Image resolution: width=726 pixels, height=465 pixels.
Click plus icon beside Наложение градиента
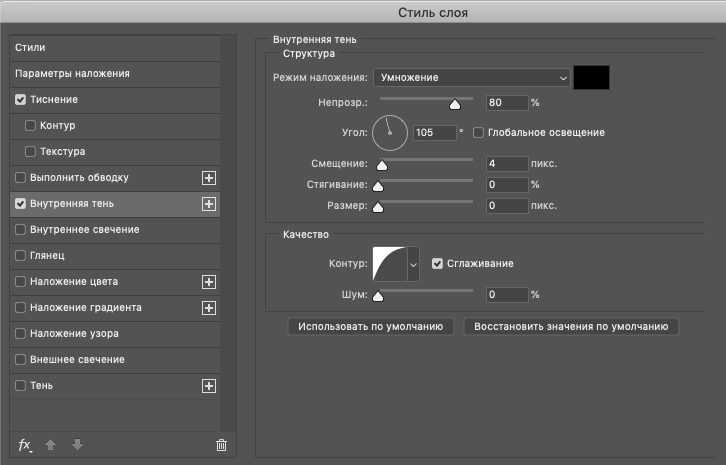(x=209, y=308)
